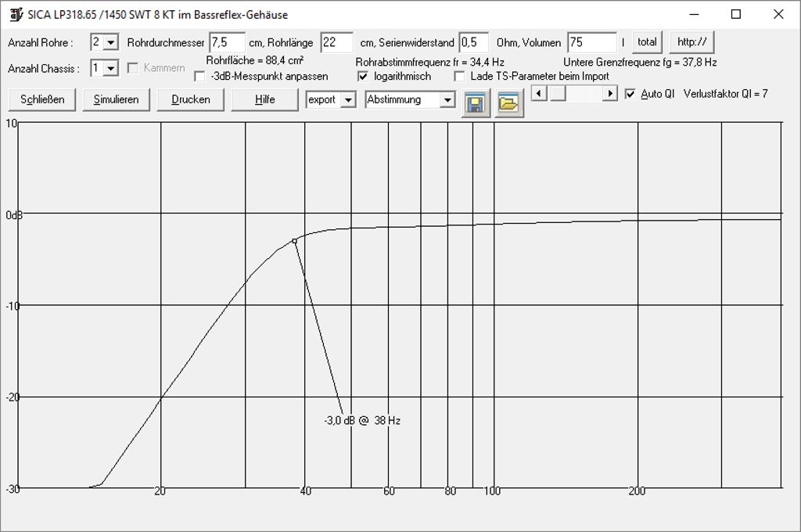Minimize the window
The height and width of the screenshot is (532, 801).
pyautogui.click(x=692, y=14)
